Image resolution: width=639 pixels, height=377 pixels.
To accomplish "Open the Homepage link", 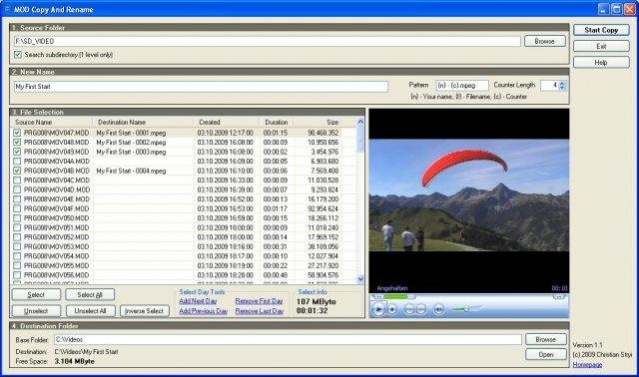I will pos(587,365).
